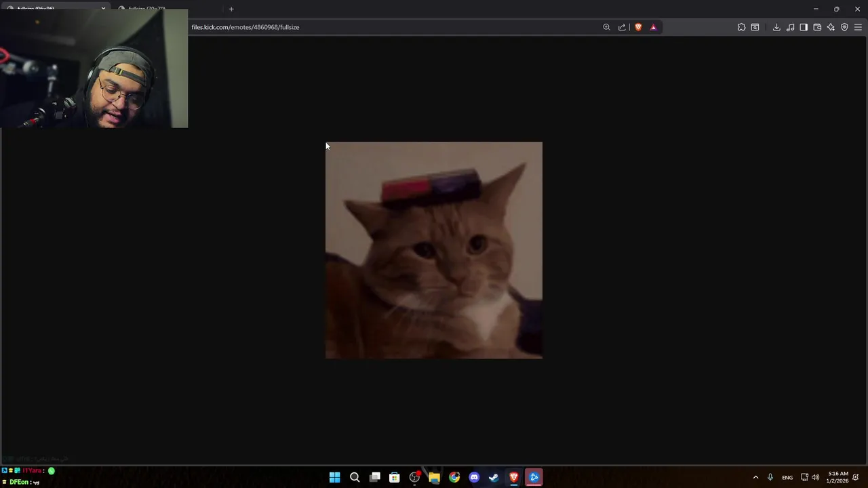Open Google Chrome from taskbar

[454, 477]
